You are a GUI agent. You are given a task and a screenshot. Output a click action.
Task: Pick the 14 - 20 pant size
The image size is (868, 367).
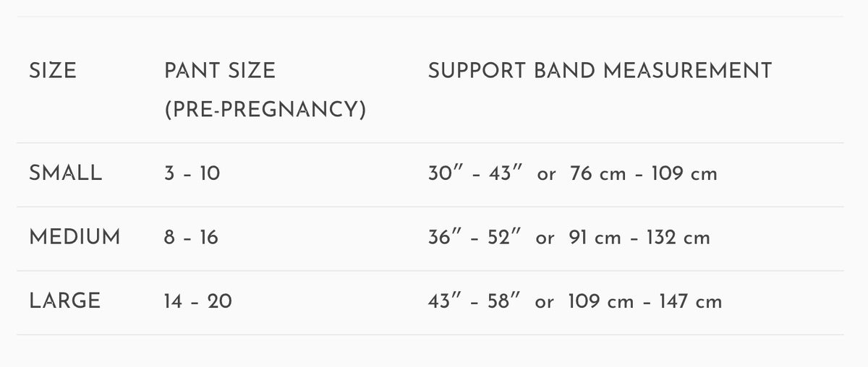(198, 301)
